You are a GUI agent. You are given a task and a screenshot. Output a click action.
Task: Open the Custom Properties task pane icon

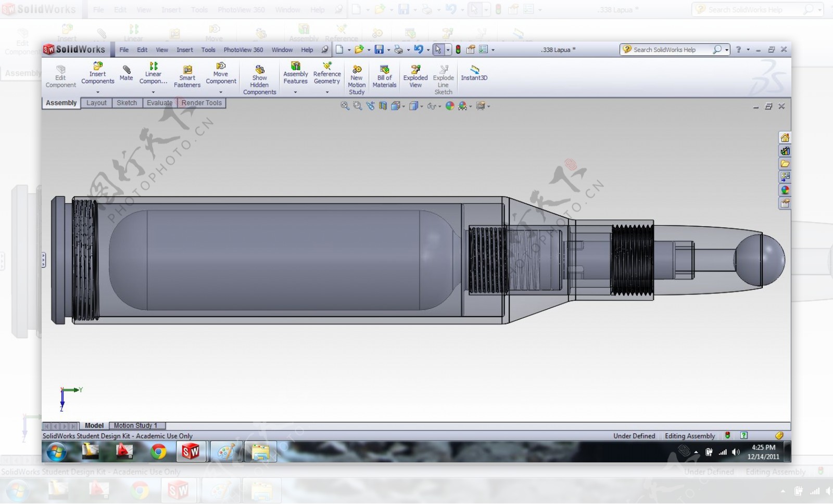785,203
